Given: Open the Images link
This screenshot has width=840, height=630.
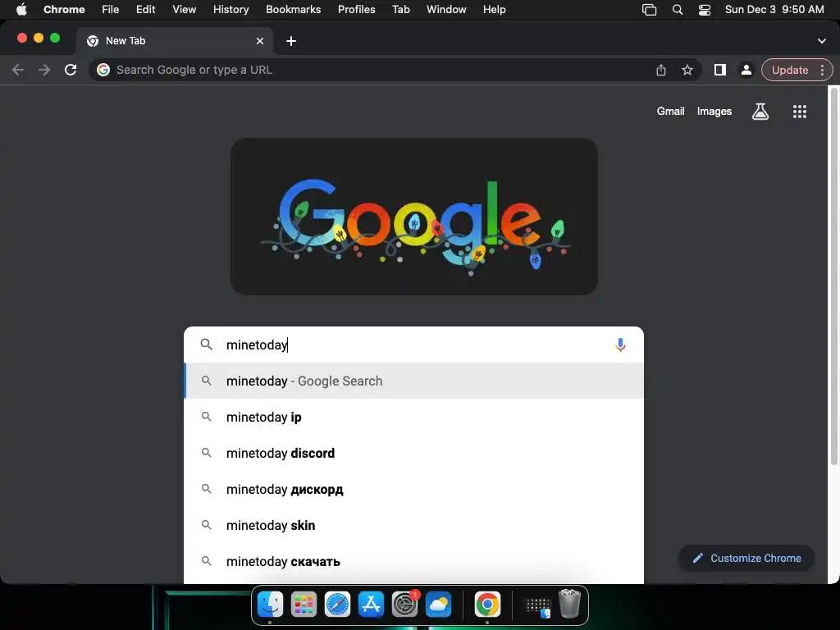Looking at the screenshot, I should click(x=714, y=111).
